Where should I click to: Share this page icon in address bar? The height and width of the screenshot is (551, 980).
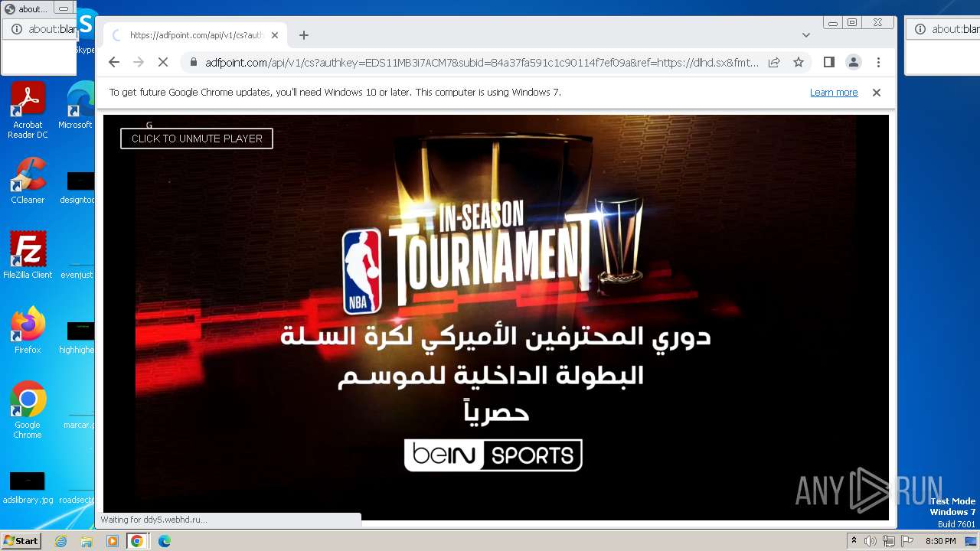pos(774,62)
